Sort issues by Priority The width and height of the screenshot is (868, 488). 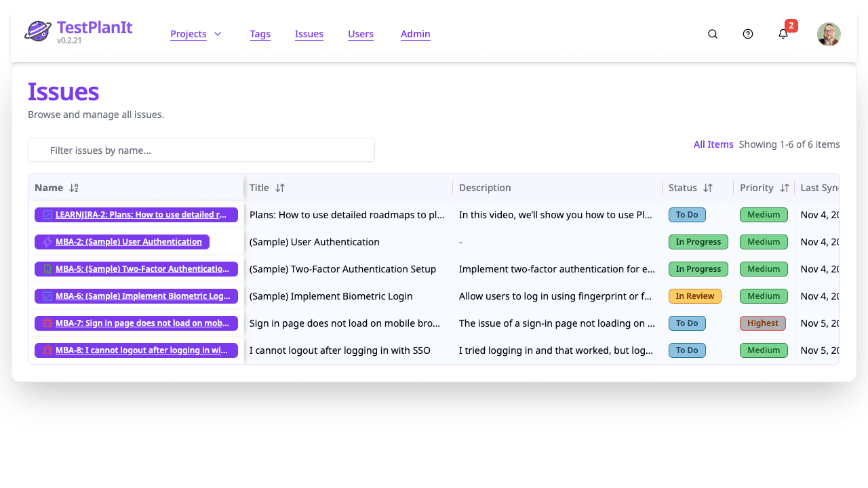(x=786, y=188)
